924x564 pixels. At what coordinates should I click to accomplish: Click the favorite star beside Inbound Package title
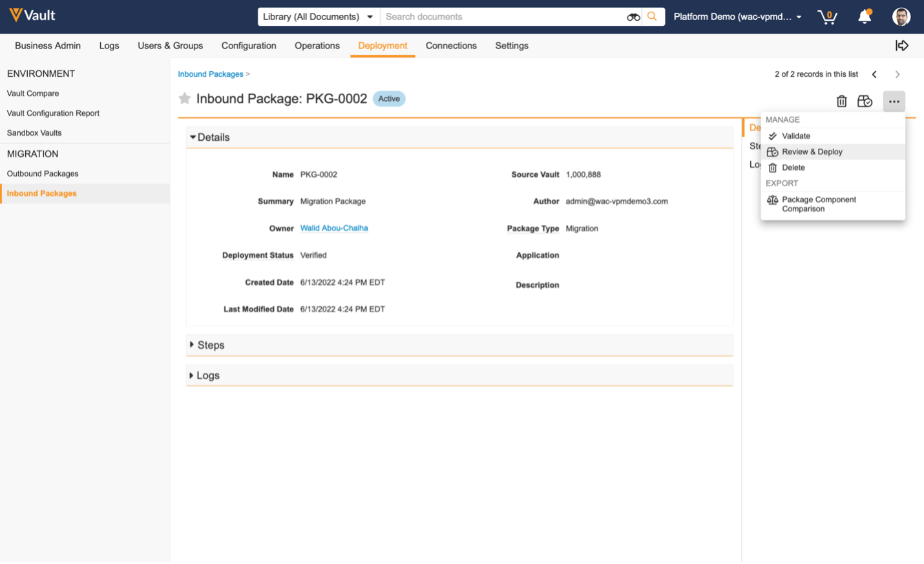pos(185,99)
